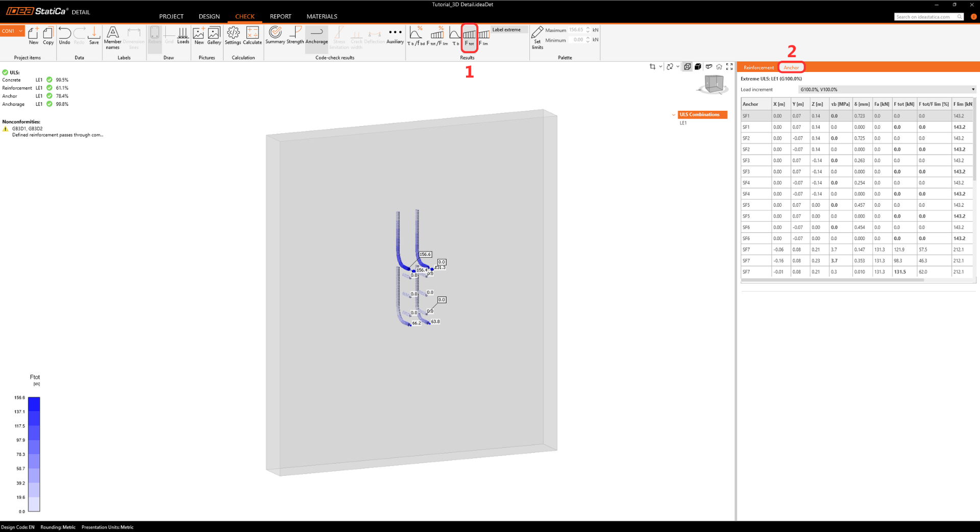The image size is (980, 532).
Task: Collapse the ULS Combinations tree
Action: (x=674, y=115)
